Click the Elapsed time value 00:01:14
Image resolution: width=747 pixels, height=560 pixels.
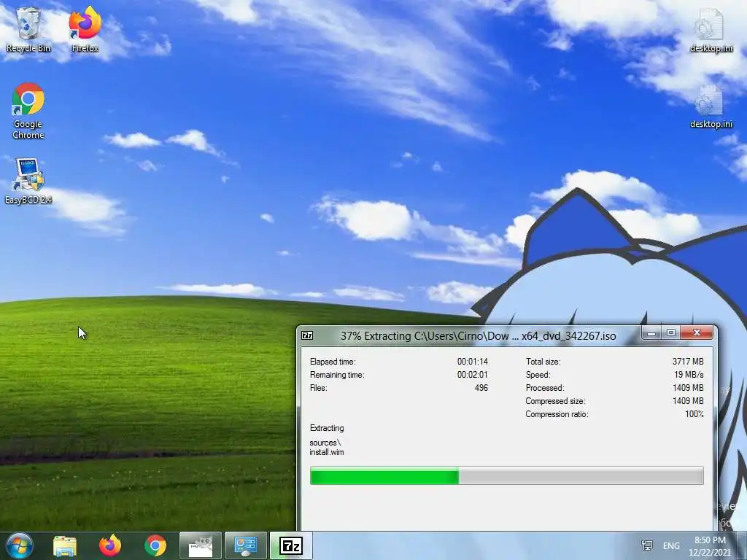[x=472, y=362]
